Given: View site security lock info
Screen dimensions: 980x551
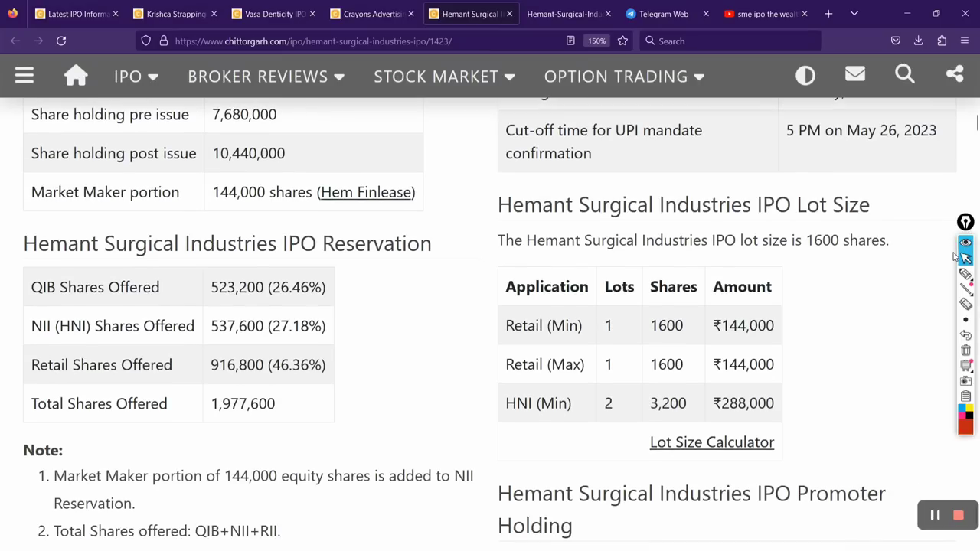Looking at the screenshot, I should [x=163, y=41].
